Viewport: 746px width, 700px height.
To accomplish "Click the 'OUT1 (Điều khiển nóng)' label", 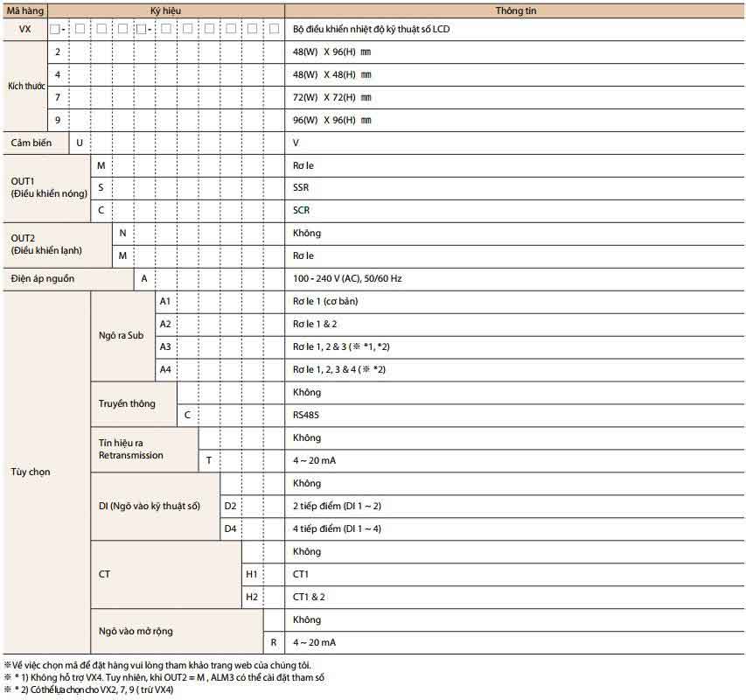I will coord(49,187).
